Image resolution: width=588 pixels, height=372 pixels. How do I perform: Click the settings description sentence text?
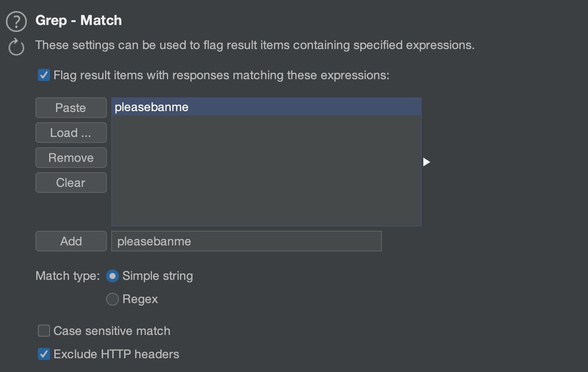coord(255,45)
